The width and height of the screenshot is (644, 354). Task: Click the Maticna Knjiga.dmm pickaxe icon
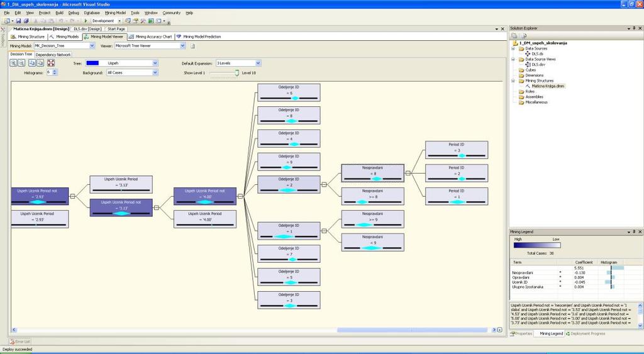click(528, 86)
